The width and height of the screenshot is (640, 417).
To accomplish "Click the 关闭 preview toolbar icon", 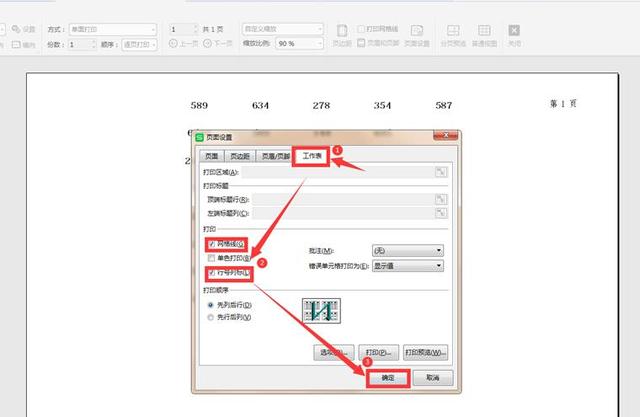I will click(x=514, y=35).
